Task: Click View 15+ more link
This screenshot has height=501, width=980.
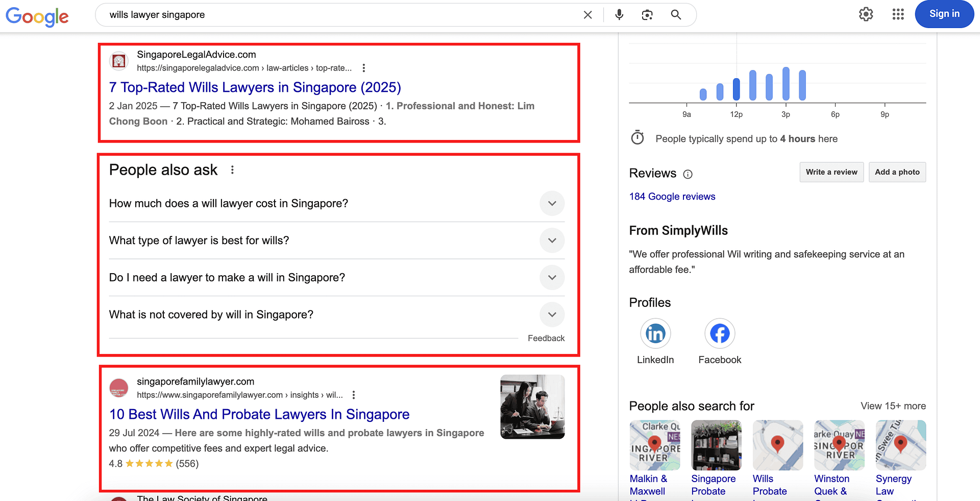Action: click(893, 406)
